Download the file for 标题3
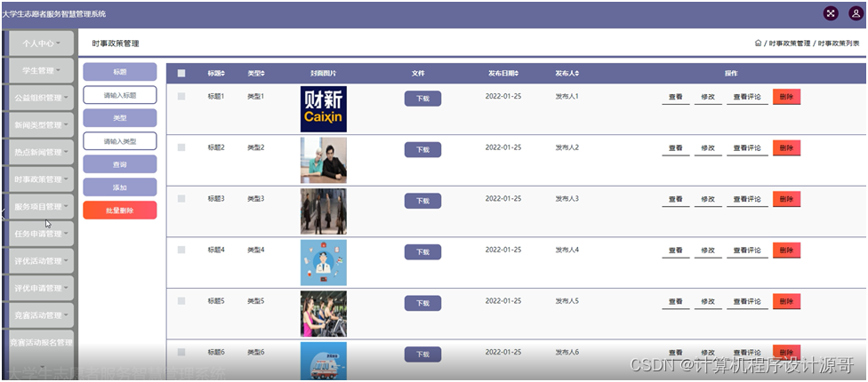 coord(423,201)
